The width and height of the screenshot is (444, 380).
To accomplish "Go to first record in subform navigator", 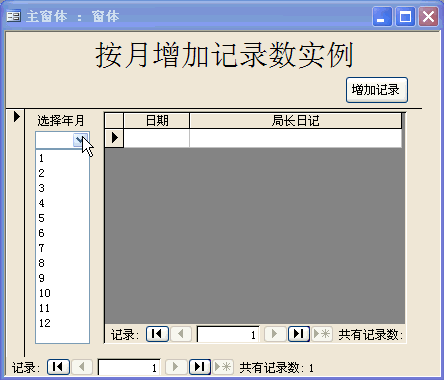I will coord(157,334).
